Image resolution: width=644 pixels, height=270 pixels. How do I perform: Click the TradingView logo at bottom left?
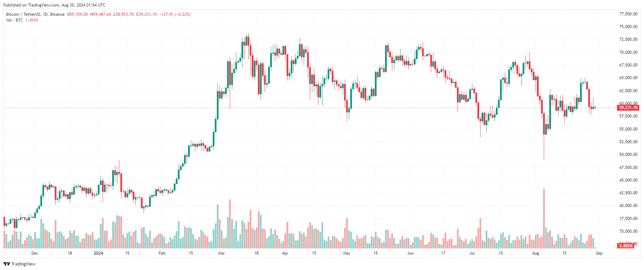pyautogui.click(x=19, y=264)
